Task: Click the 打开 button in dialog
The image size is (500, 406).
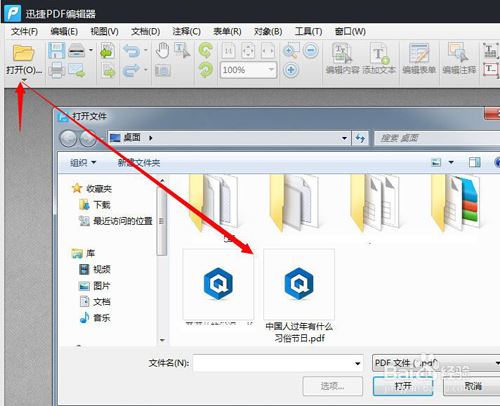Action: [x=403, y=386]
